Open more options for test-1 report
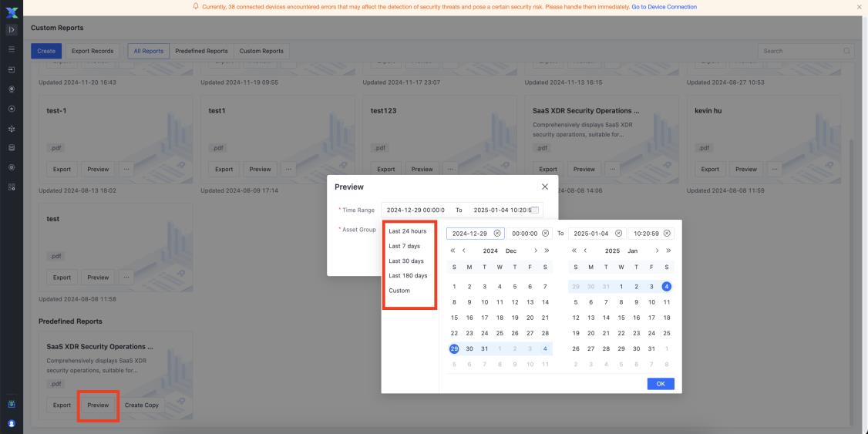 click(x=126, y=170)
